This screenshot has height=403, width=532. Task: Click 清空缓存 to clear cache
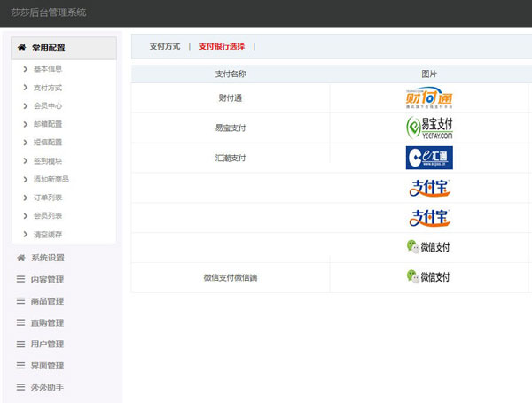point(48,234)
